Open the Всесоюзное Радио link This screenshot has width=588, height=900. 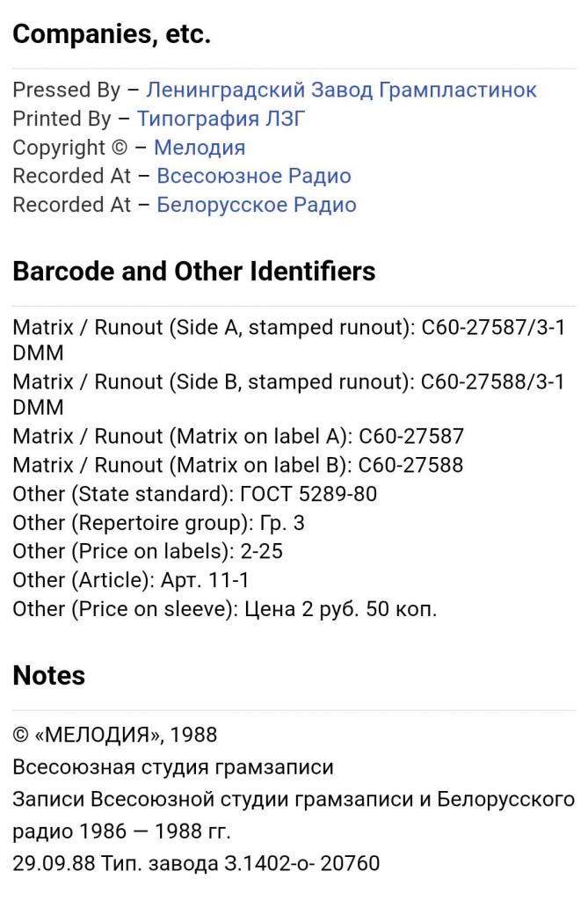[x=254, y=176]
